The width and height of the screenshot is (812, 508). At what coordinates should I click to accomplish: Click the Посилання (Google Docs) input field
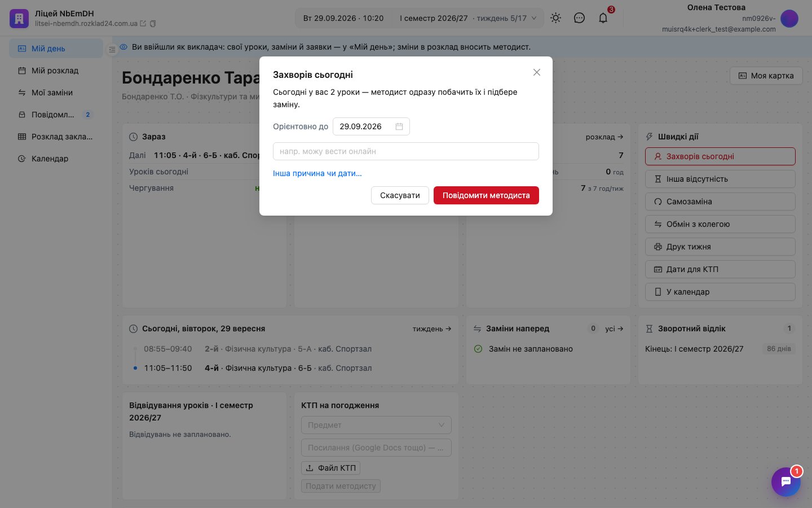376,448
